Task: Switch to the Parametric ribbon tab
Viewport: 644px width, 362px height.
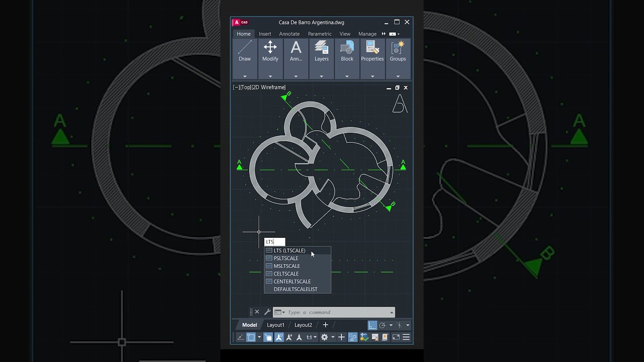Action: [x=319, y=34]
